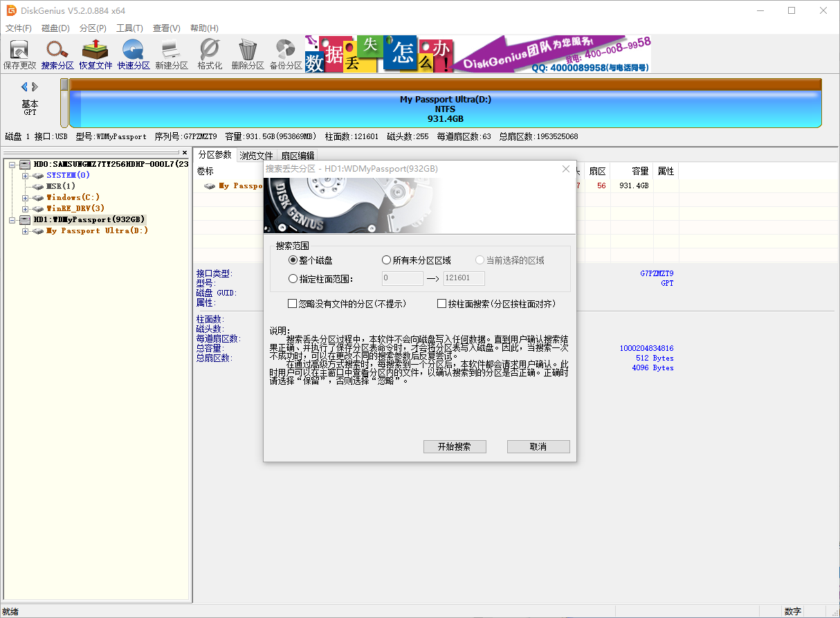Go to next disk with right arrow
The image size is (840, 618).
[x=35, y=87]
